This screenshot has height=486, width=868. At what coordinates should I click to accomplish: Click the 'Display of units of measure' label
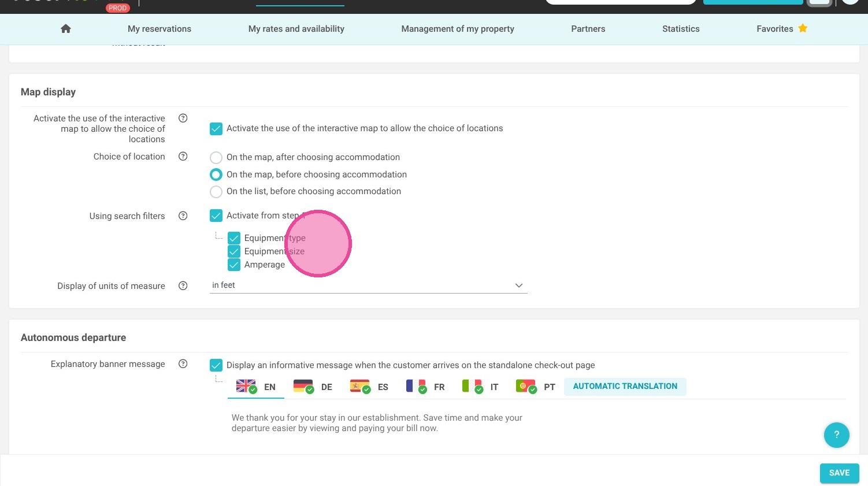(x=111, y=286)
